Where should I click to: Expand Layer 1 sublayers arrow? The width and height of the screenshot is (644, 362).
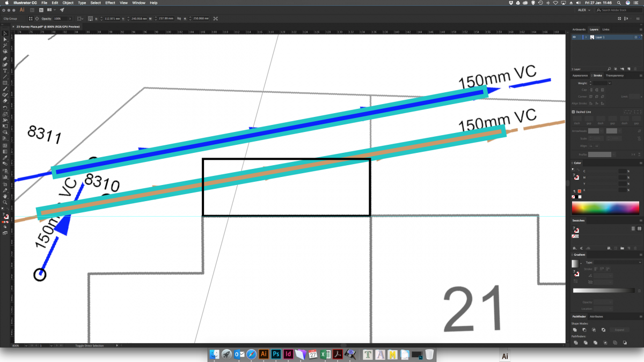(x=586, y=38)
